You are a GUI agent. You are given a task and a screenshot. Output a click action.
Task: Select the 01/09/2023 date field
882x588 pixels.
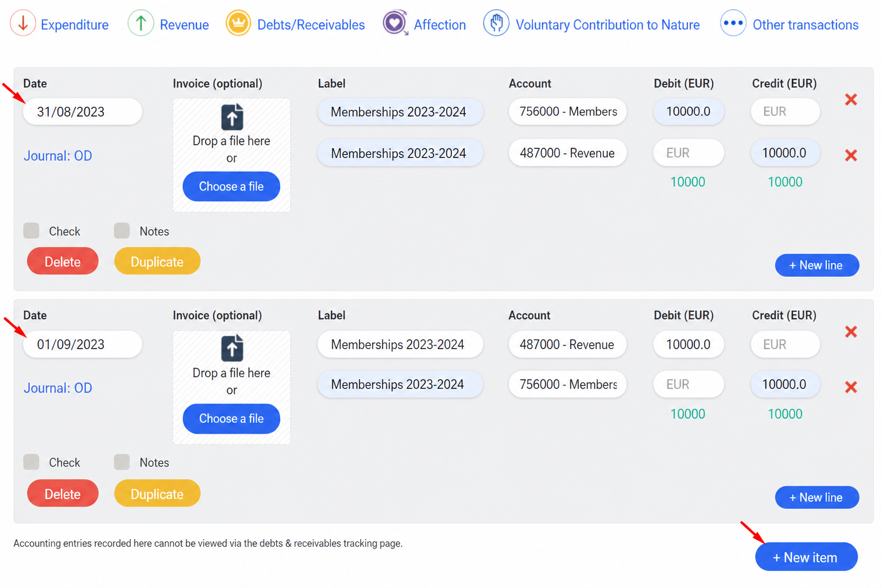tap(83, 345)
